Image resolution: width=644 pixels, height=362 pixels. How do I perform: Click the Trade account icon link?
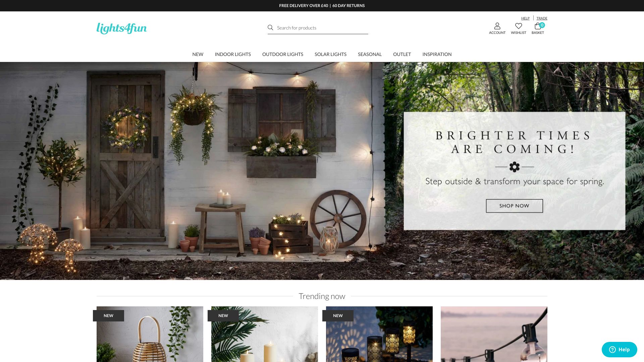pyautogui.click(x=542, y=18)
